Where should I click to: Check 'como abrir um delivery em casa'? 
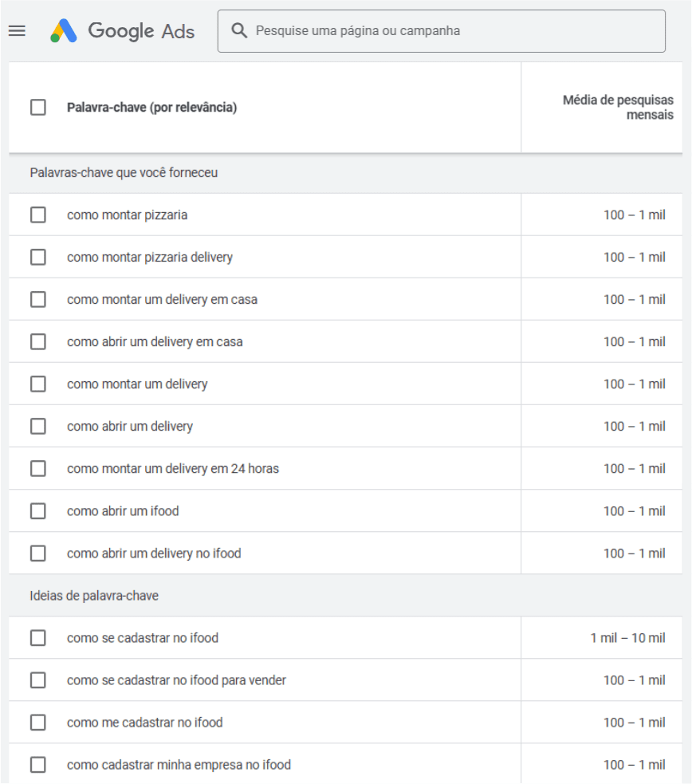pyautogui.click(x=38, y=341)
